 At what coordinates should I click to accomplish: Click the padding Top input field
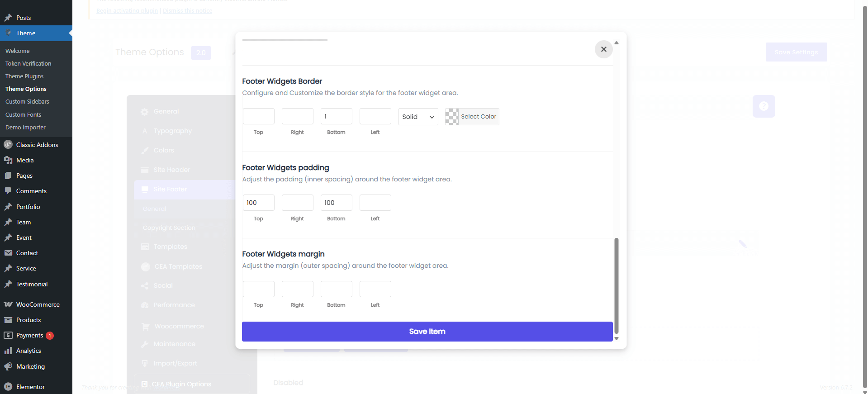pos(258,203)
